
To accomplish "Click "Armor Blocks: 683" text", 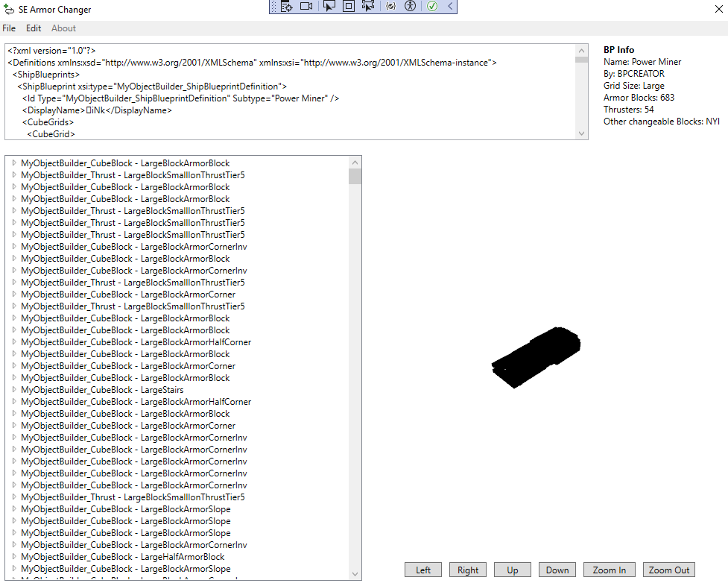I will click(x=639, y=98).
